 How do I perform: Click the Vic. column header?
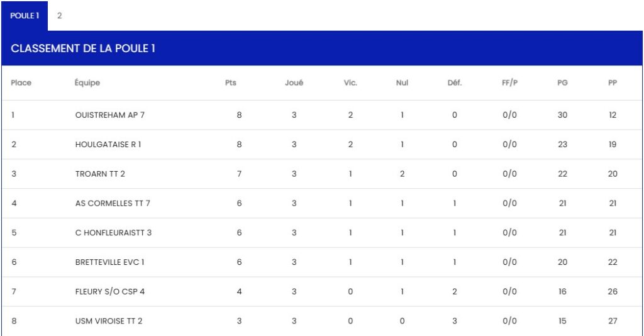pyautogui.click(x=350, y=83)
